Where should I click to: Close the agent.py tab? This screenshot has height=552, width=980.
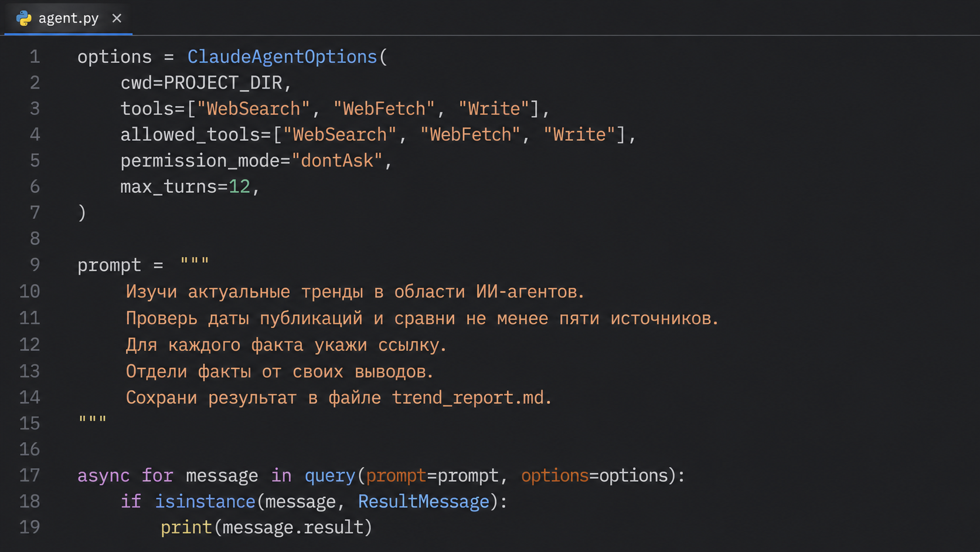pyautogui.click(x=117, y=18)
